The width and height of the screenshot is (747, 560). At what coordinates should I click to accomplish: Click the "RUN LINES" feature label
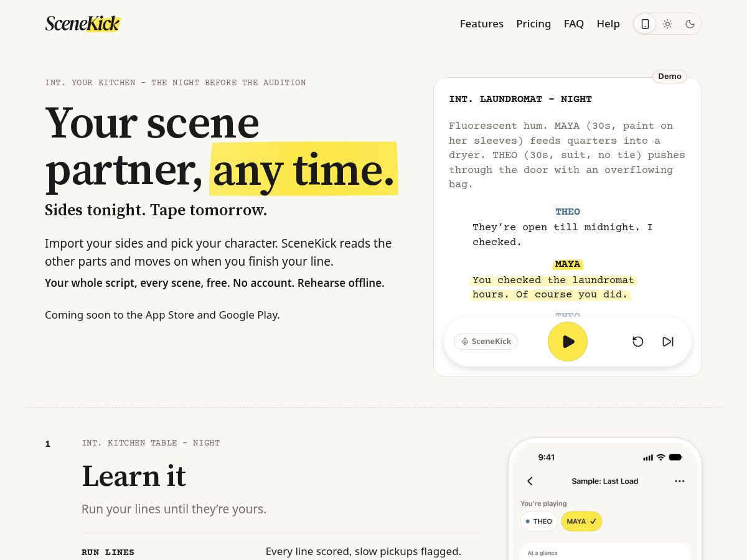pyautogui.click(x=108, y=552)
